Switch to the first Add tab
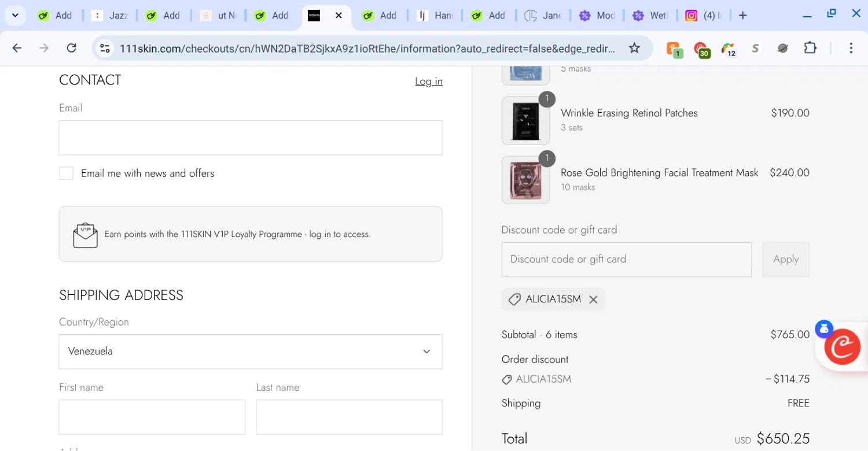The height and width of the screenshot is (451, 868). [56, 16]
